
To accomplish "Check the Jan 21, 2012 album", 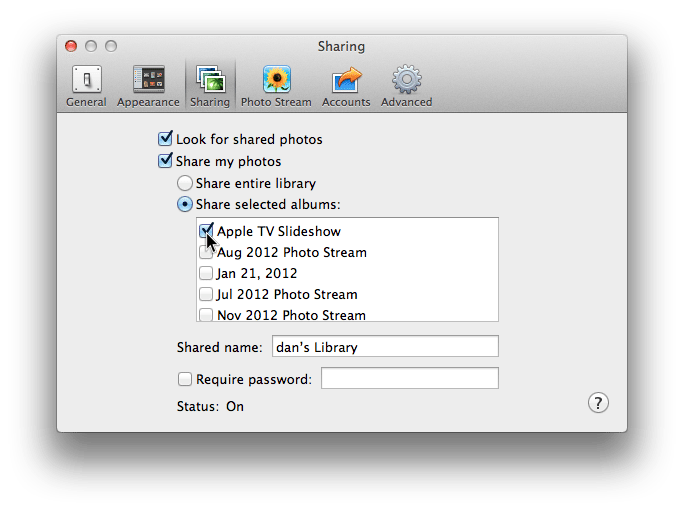I will coord(205,273).
